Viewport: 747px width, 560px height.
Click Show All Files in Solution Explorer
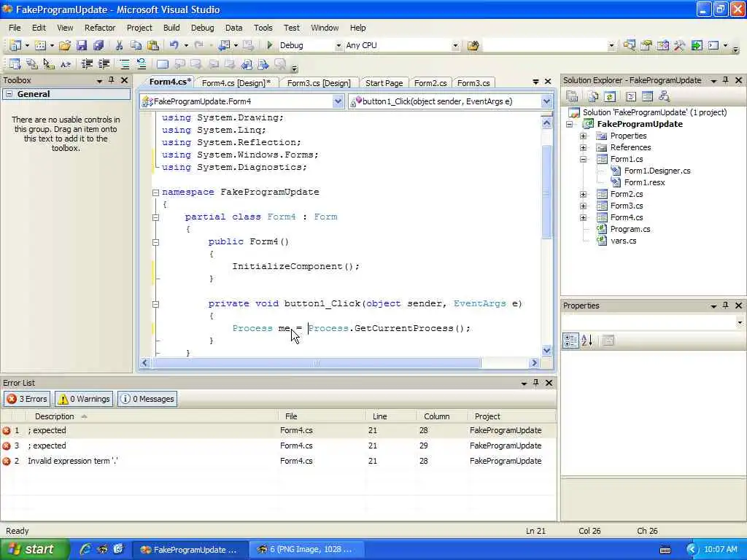(x=593, y=97)
